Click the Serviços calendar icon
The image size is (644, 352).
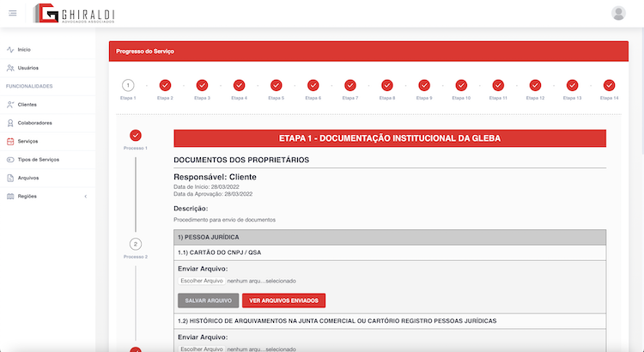tap(10, 142)
